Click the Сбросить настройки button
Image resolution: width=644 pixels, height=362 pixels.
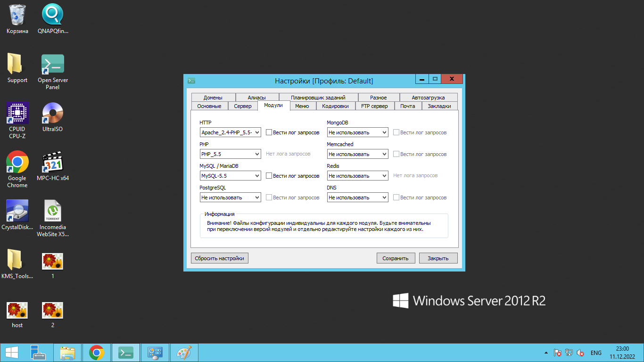coord(219,258)
